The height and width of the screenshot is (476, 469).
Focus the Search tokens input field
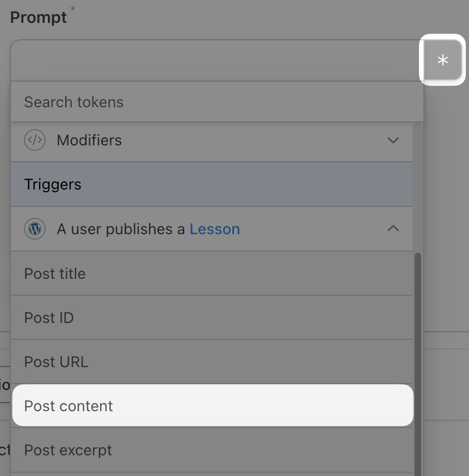(x=217, y=102)
